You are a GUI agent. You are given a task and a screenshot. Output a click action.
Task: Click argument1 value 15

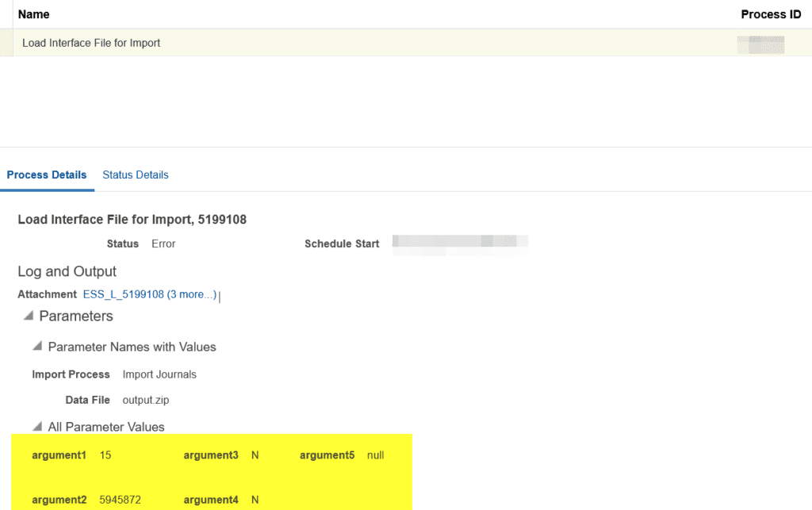[105, 455]
